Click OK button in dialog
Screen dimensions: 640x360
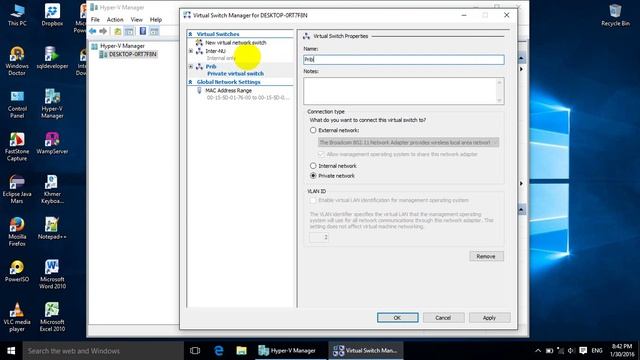(398, 318)
